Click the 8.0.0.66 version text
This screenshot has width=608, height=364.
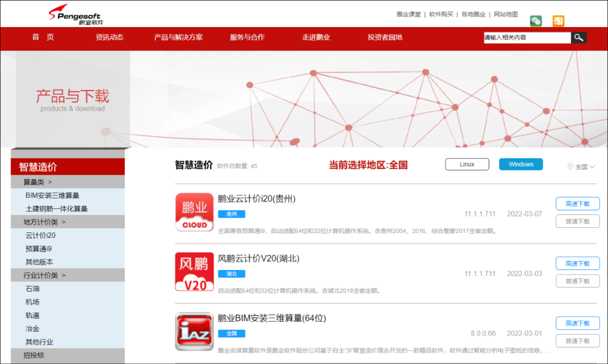pyautogui.click(x=483, y=334)
